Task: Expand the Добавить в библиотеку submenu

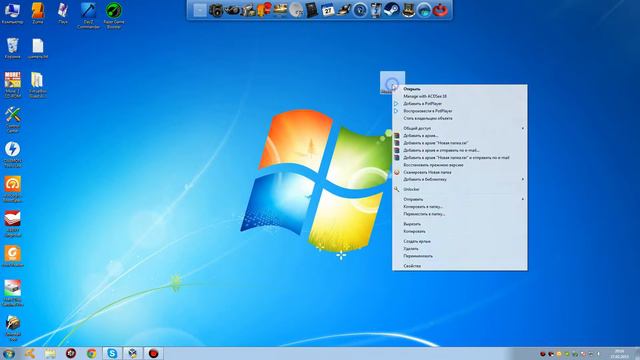Action: click(x=460, y=180)
